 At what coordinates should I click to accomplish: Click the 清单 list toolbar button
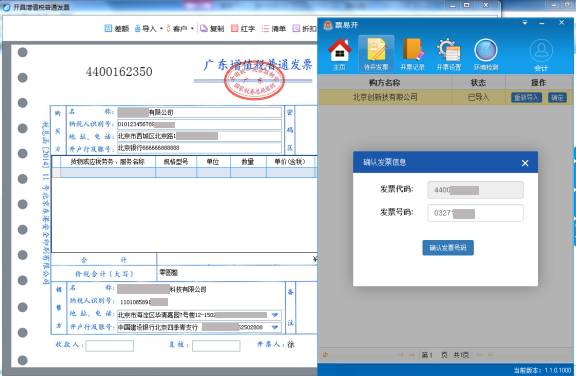click(x=274, y=28)
